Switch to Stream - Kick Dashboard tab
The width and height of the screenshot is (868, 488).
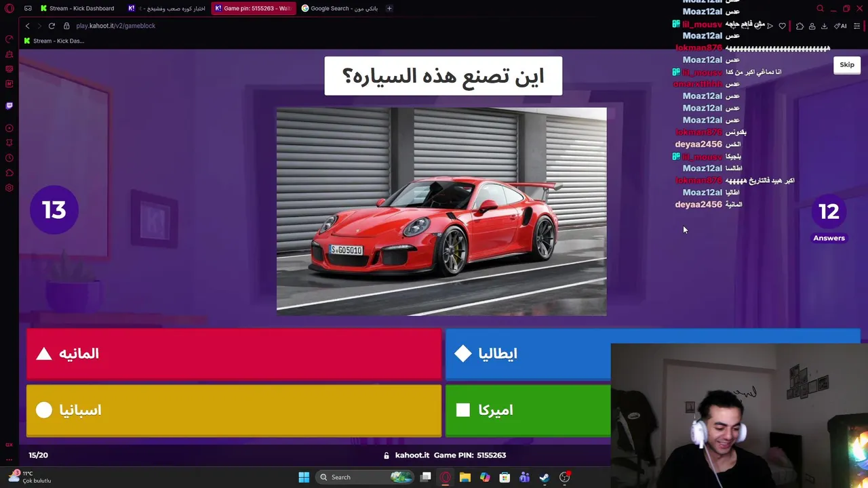pyautogui.click(x=78, y=8)
